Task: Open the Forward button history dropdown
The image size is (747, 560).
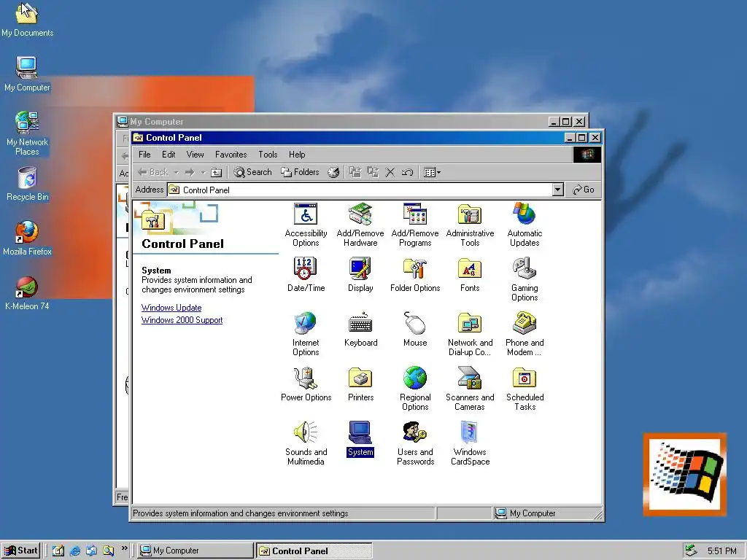Action: [203, 172]
